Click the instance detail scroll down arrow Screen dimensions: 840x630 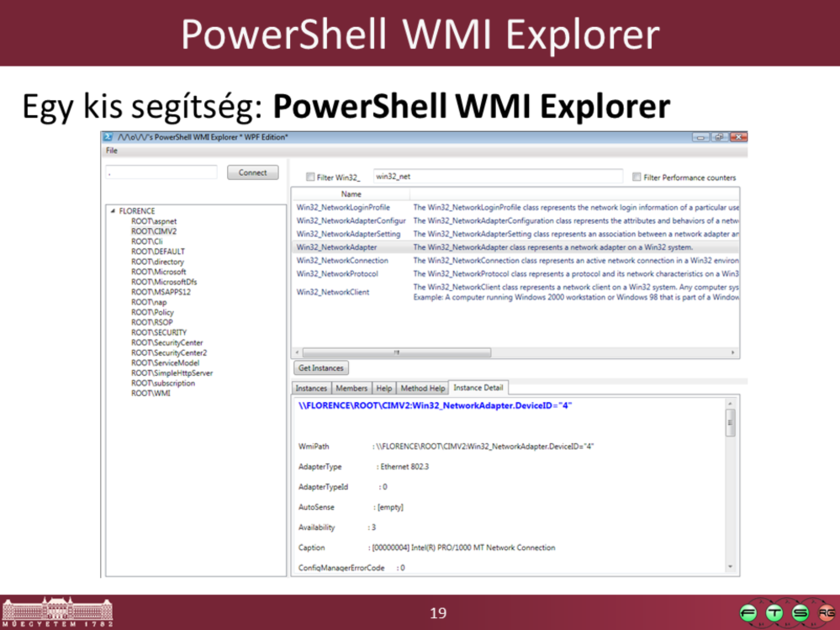click(730, 567)
